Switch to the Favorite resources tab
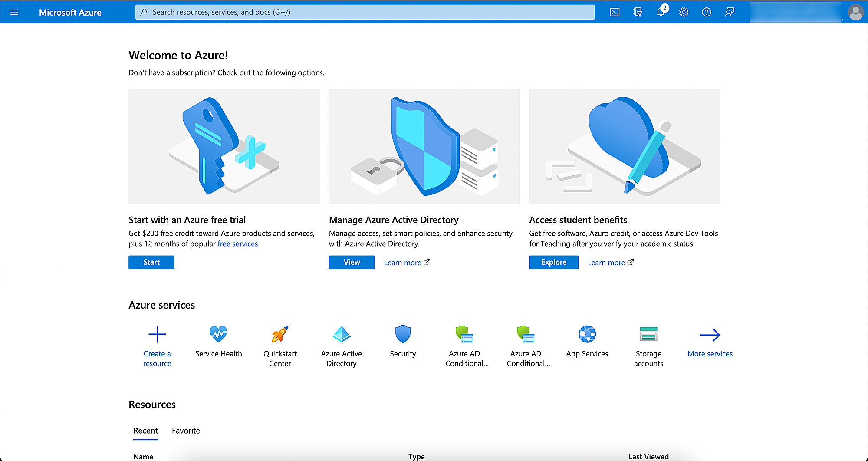This screenshot has height=461, width=868. coord(186,431)
